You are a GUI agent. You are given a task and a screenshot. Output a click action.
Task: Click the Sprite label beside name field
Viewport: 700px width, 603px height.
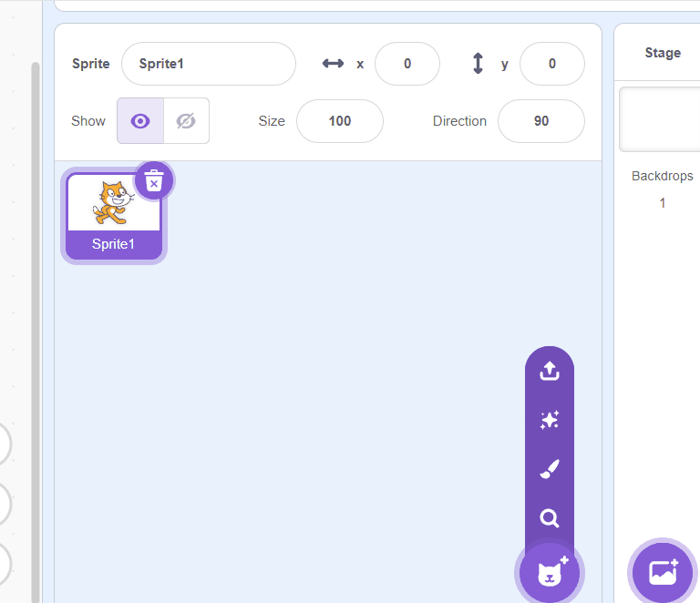[91, 64]
